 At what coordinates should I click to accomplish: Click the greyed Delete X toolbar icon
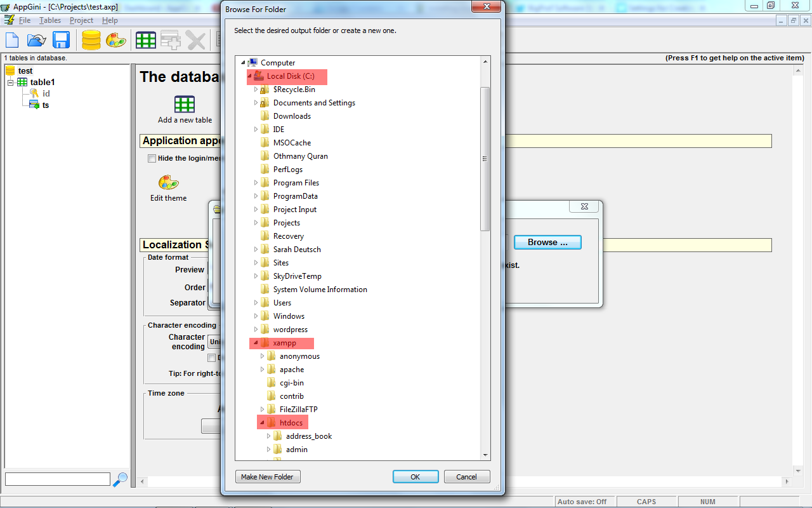coord(195,41)
